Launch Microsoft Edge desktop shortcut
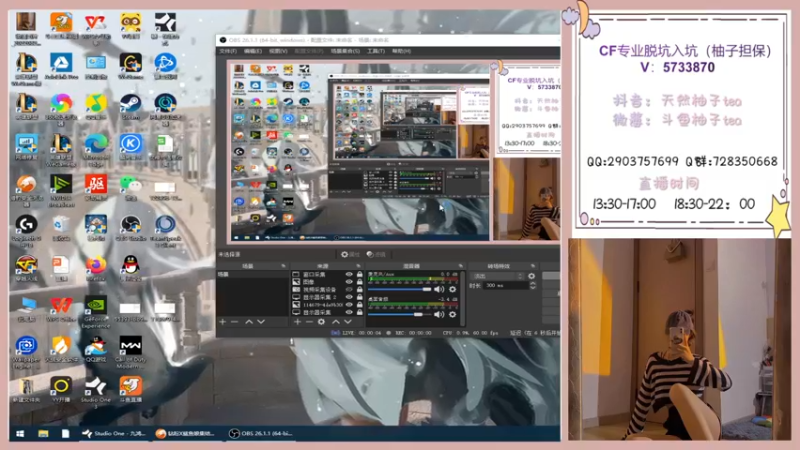 pos(96,147)
